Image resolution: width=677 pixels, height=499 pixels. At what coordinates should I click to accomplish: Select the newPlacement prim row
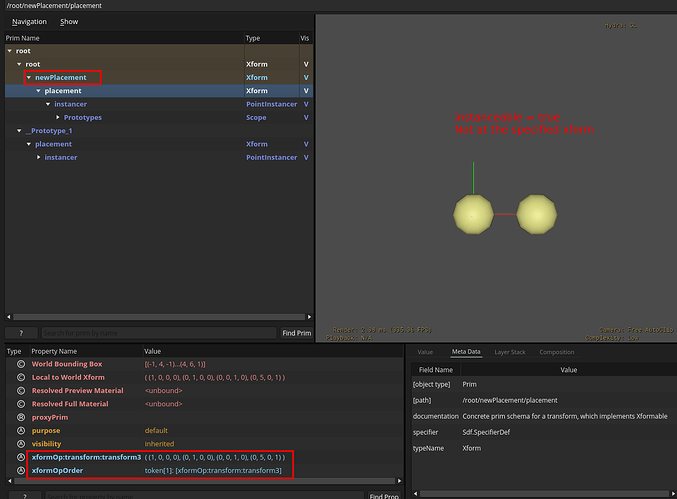(159, 78)
